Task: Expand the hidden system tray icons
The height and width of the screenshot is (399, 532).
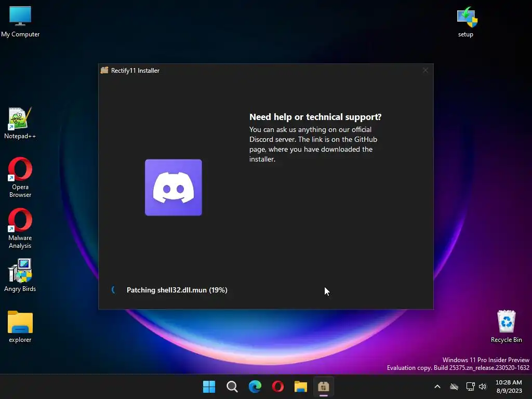Action: tap(437, 387)
